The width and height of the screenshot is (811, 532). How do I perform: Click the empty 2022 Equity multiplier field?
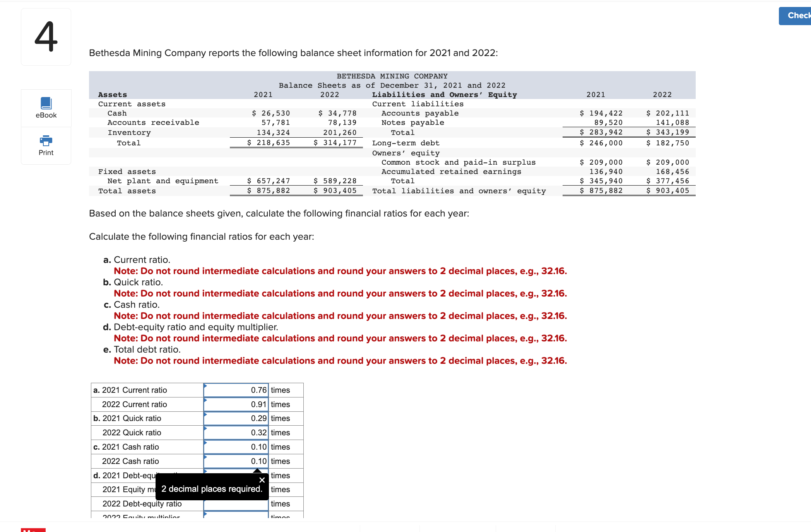pyautogui.click(x=235, y=517)
